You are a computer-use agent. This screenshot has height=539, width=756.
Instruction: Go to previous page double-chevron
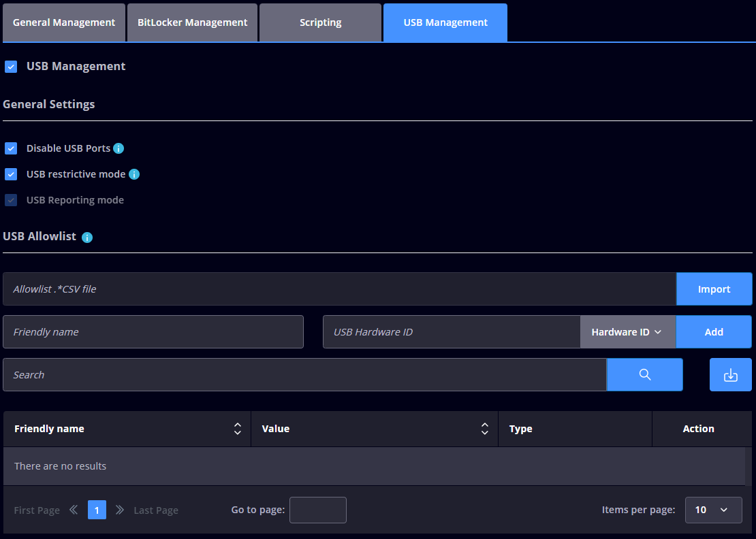tap(74, 510)
